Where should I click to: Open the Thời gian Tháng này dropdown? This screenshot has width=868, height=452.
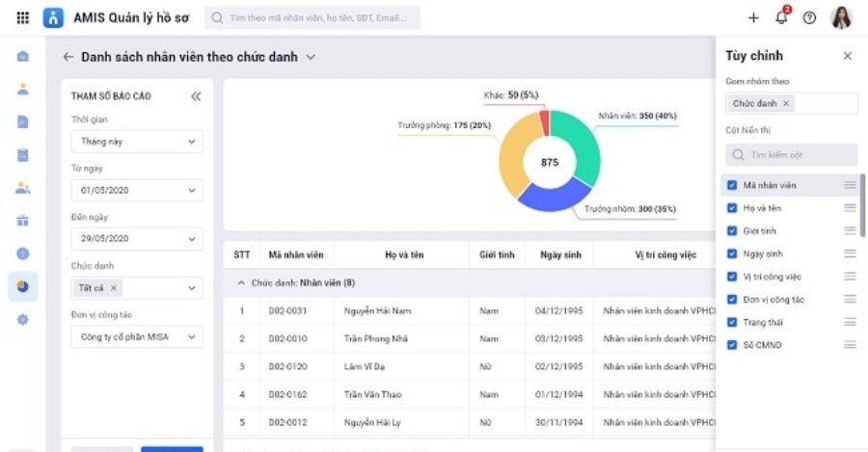pos(137,142)
